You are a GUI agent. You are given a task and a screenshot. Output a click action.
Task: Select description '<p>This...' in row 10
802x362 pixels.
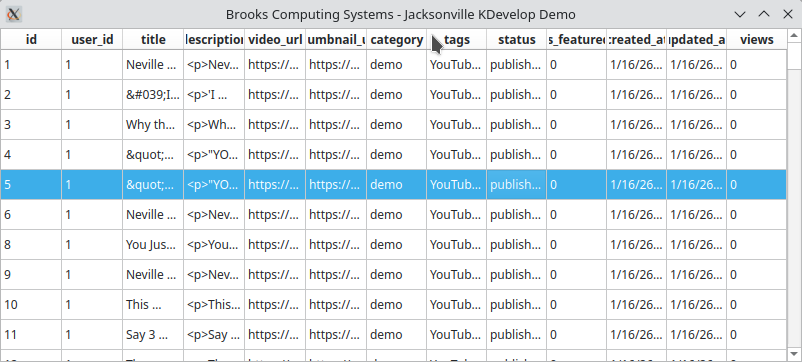point(214,305)
